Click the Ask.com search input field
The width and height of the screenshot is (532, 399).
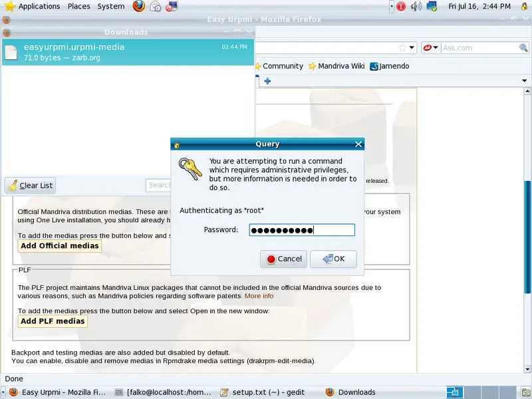479,48
